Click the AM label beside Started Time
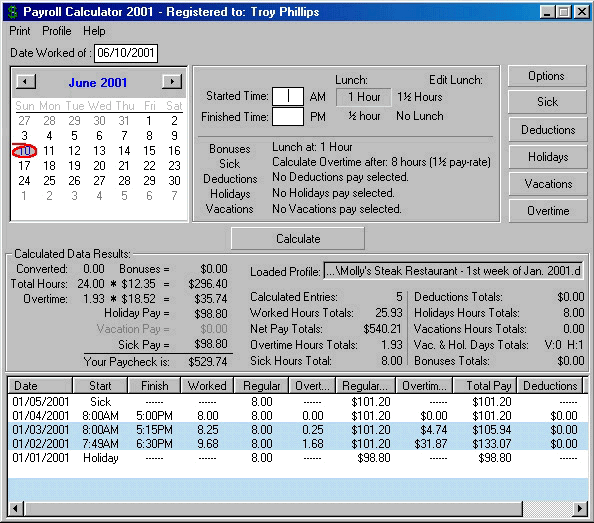The image size is (594, 523). 317,97
